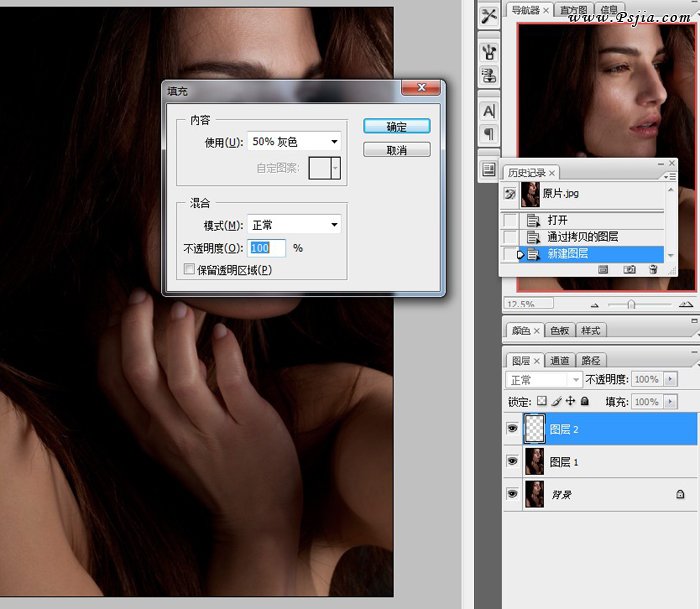Enable the 保留透明区域 checkbox
This screenshot has width=700, height=609.
(x=190, y=270)
